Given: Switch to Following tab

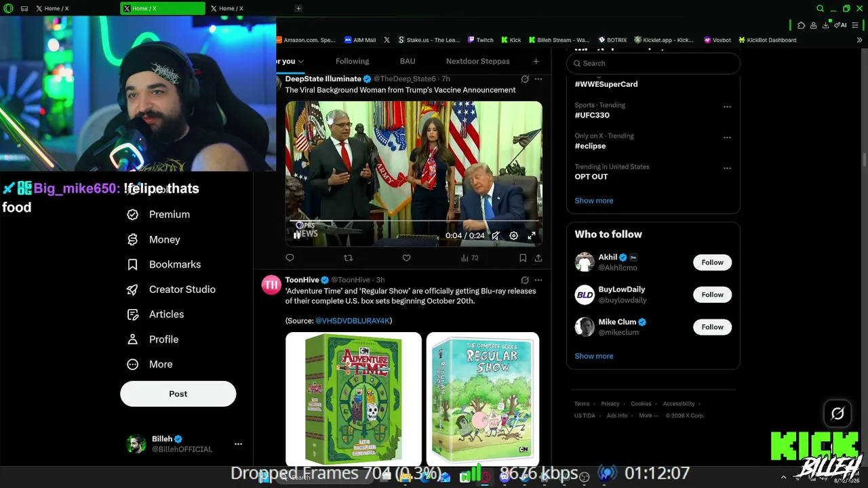Looking at the screenshot, I should coord(353,61).
